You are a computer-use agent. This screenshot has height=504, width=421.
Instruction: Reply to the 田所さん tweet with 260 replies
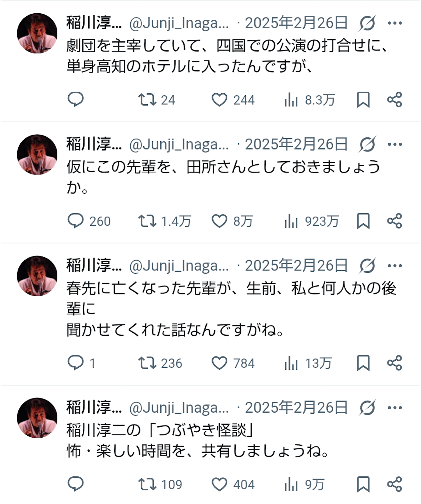click(76, 221)
